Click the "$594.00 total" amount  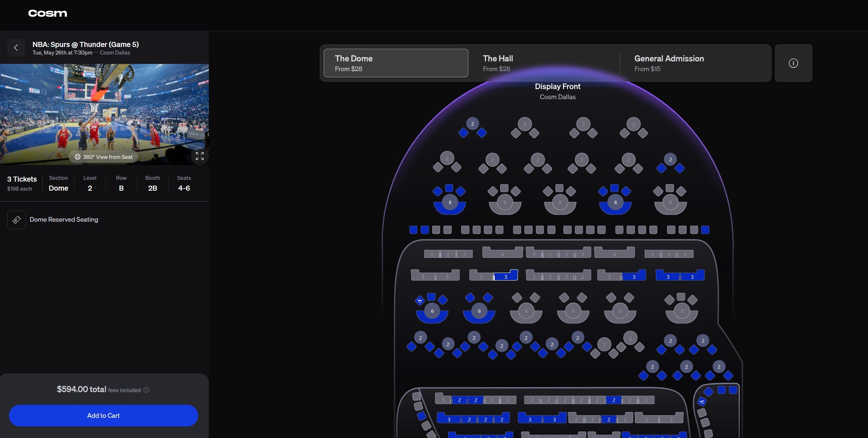pyautogui.click(x=81, y=389)
